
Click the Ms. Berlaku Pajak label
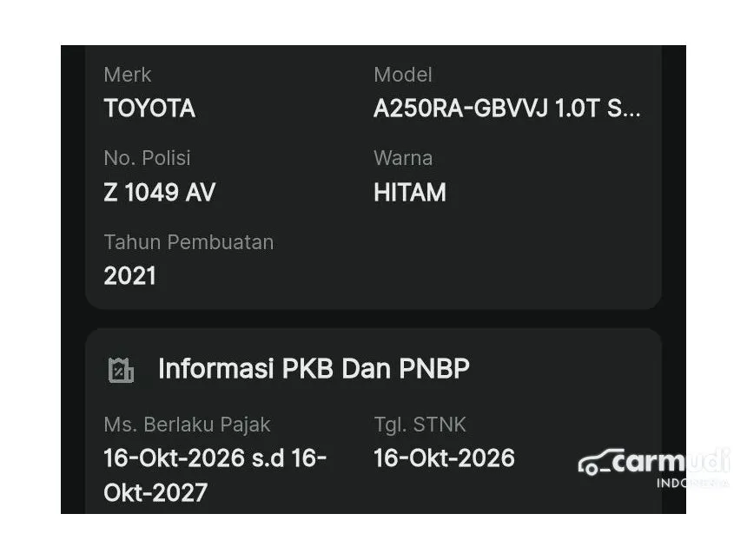187,425
